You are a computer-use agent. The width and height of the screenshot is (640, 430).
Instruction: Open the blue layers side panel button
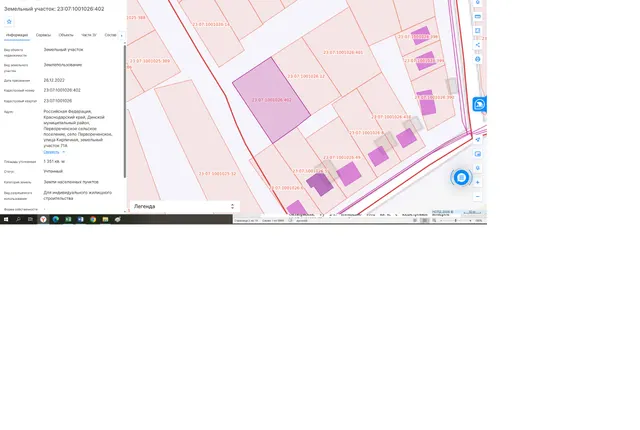click(x=479, y=104)
